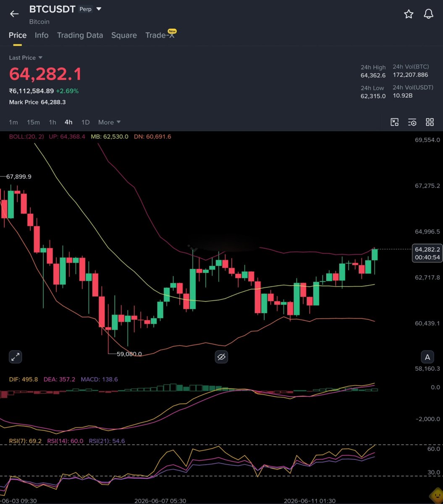Expand chart to fullscreen
This screenshot has width=443, height=504.
(16, 357)
